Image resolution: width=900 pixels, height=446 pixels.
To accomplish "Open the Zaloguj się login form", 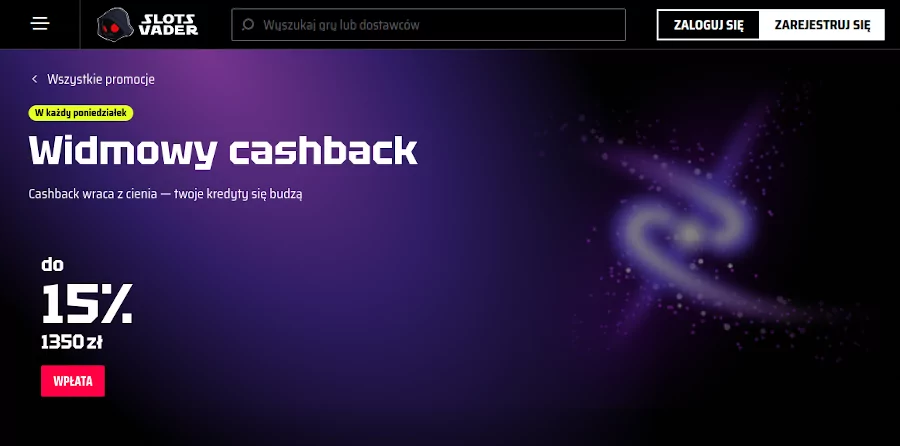I will tap(708, 25).
